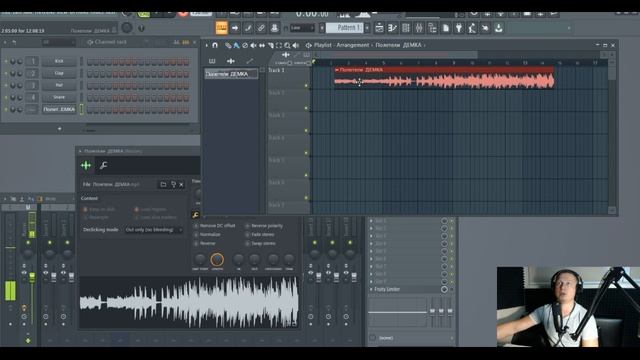Expand arrow after Playlist breadcrumb title
Screen dimensions: 640x360
425,45
